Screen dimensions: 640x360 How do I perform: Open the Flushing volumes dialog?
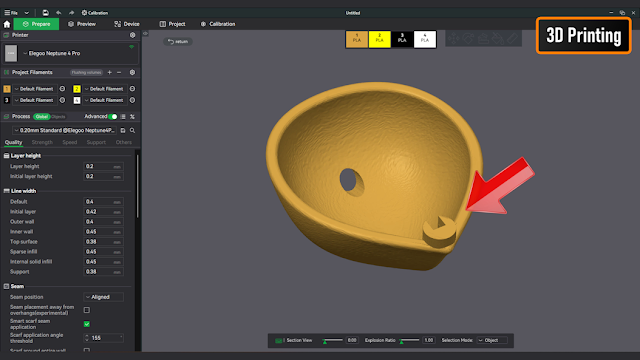[x=86, y=73]
